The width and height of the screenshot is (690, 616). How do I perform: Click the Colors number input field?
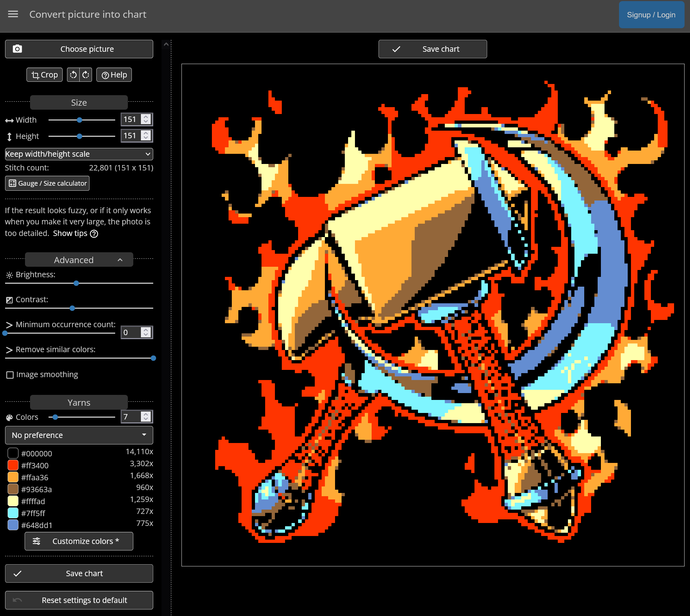[x=137, y=417]
